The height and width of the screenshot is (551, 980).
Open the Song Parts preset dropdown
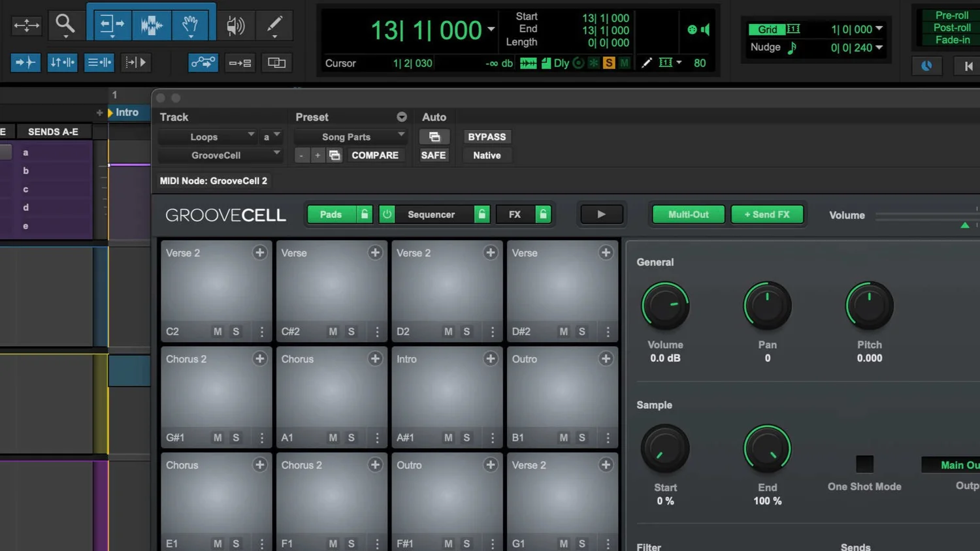[x=350, y=136]
